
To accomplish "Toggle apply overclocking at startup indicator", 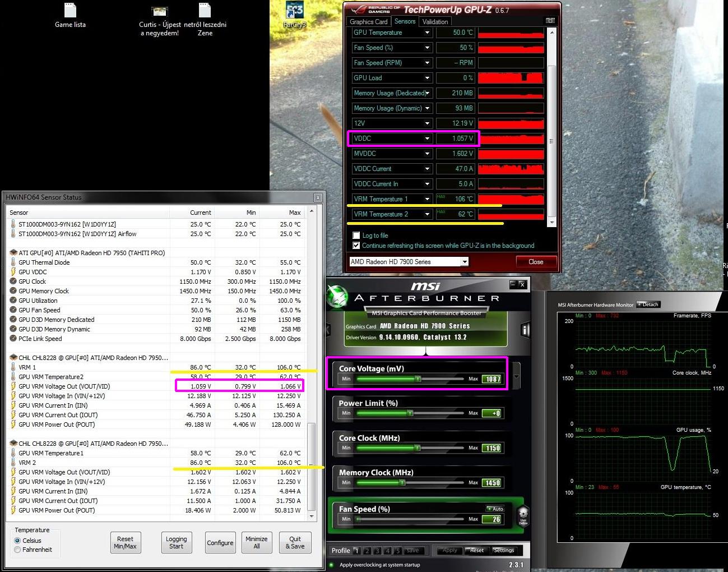I will [331, 565].
